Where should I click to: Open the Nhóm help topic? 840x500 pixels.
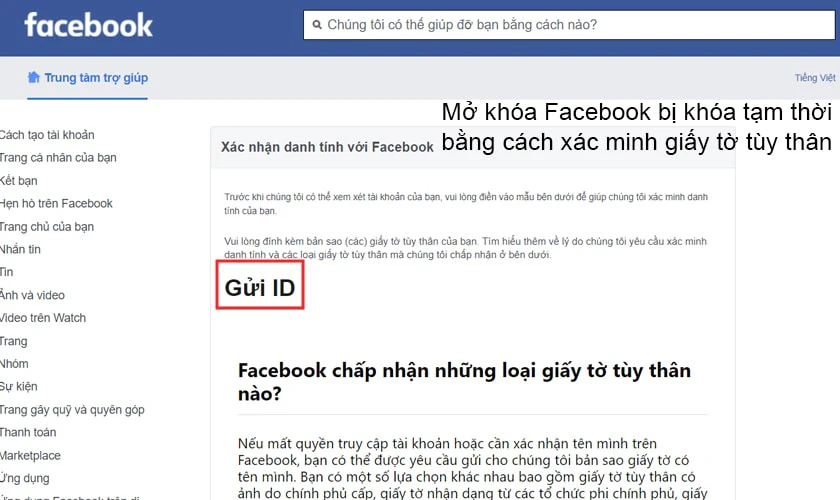14,364
